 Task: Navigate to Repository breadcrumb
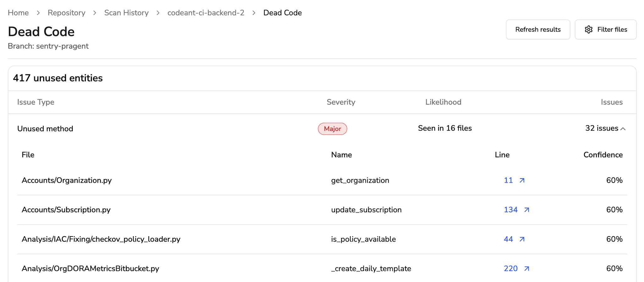pos(66,13)
